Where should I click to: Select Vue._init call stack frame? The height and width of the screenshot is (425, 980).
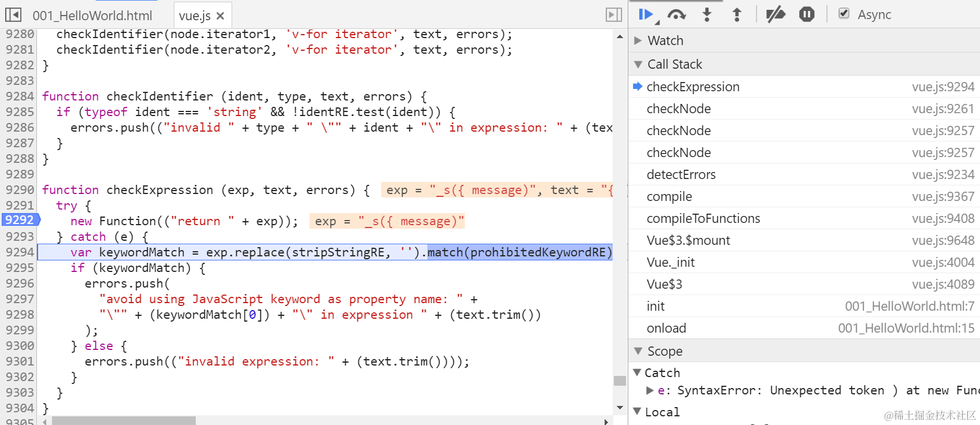(x=804, y=262)
